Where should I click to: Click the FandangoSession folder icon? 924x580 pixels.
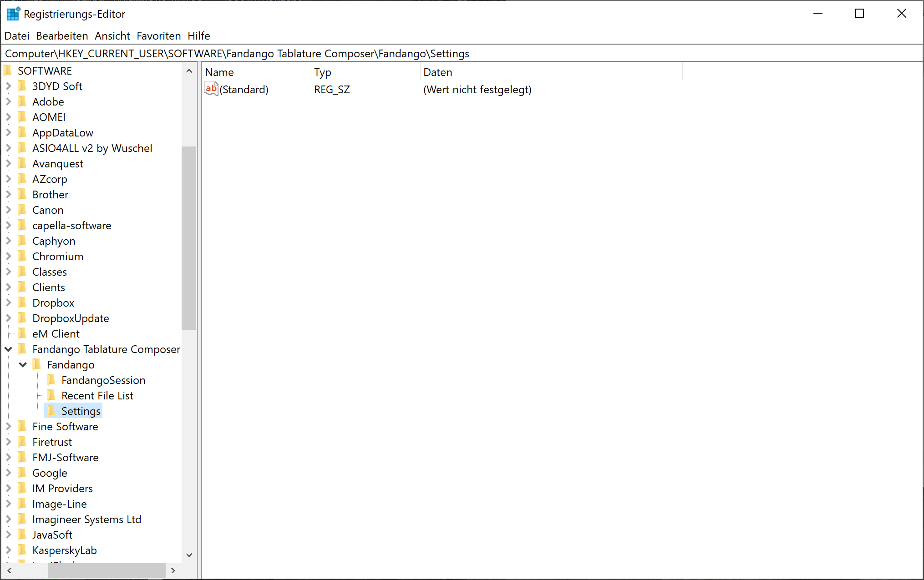pyautogui.click(x=51, y=380)
